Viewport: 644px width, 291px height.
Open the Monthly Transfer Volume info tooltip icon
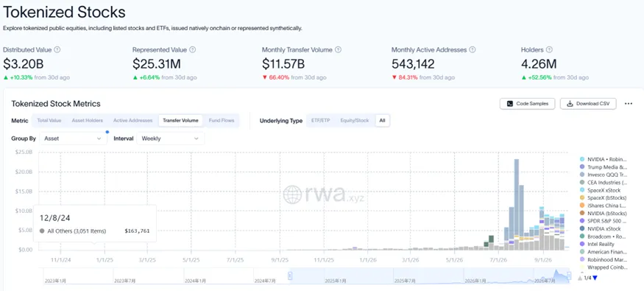pos(338,50)
